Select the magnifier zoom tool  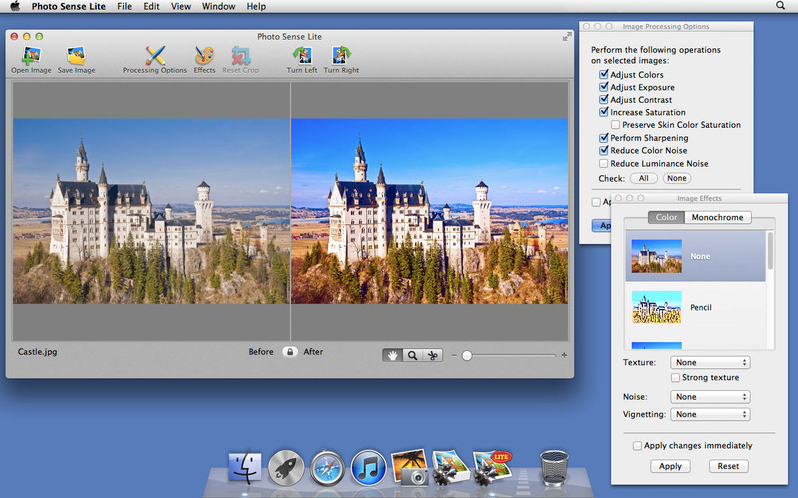coord(412,355)
